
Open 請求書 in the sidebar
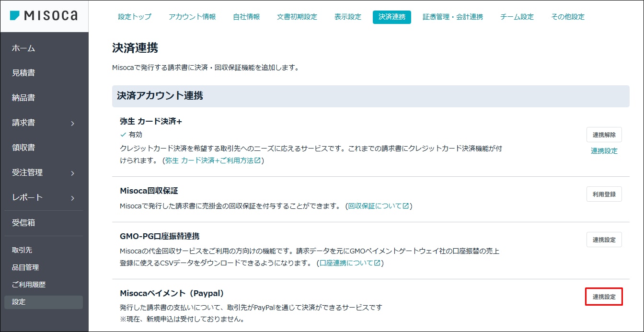point(23,123)
